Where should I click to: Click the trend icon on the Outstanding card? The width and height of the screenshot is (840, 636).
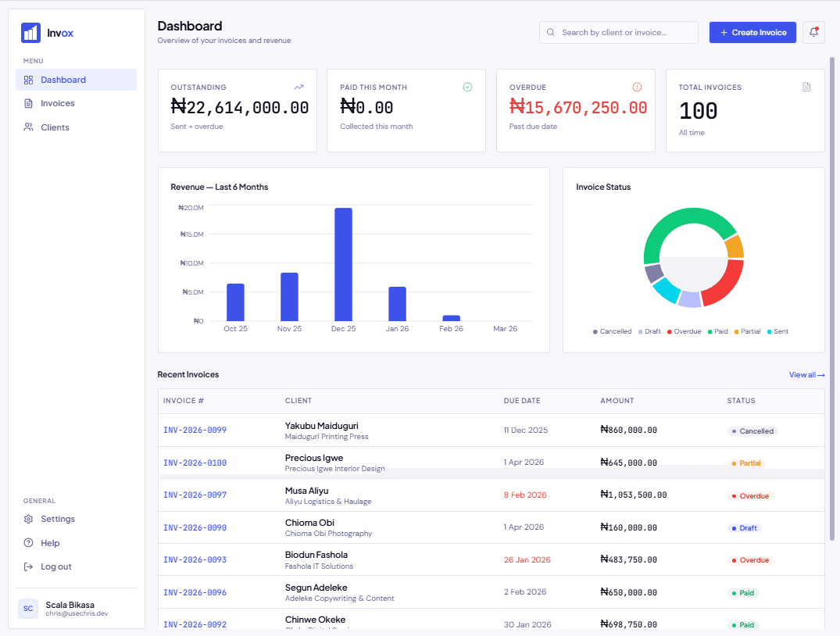pos(299,87)
